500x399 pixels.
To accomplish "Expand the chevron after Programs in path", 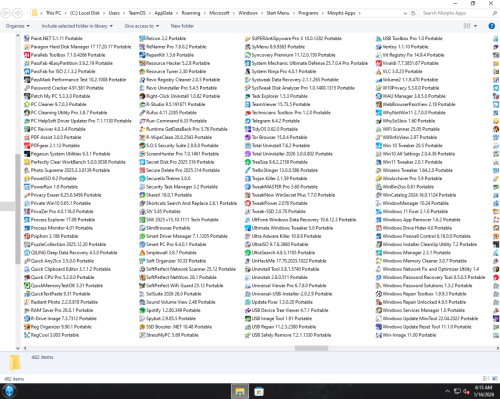I will 323,13.
